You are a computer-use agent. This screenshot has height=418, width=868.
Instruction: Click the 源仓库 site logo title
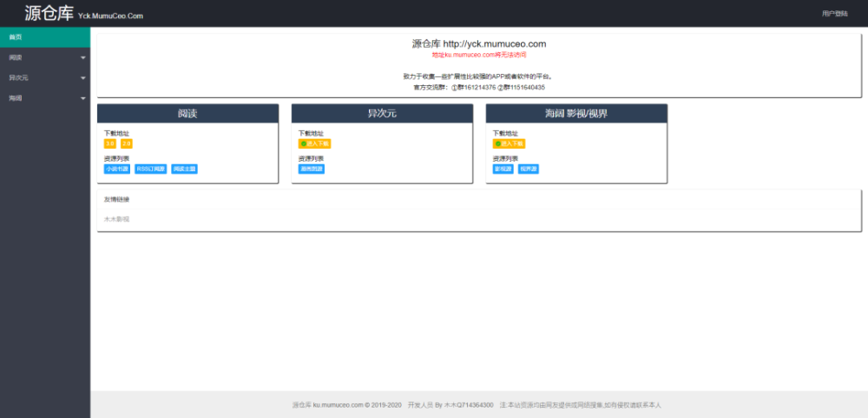(x=49, y=13)
